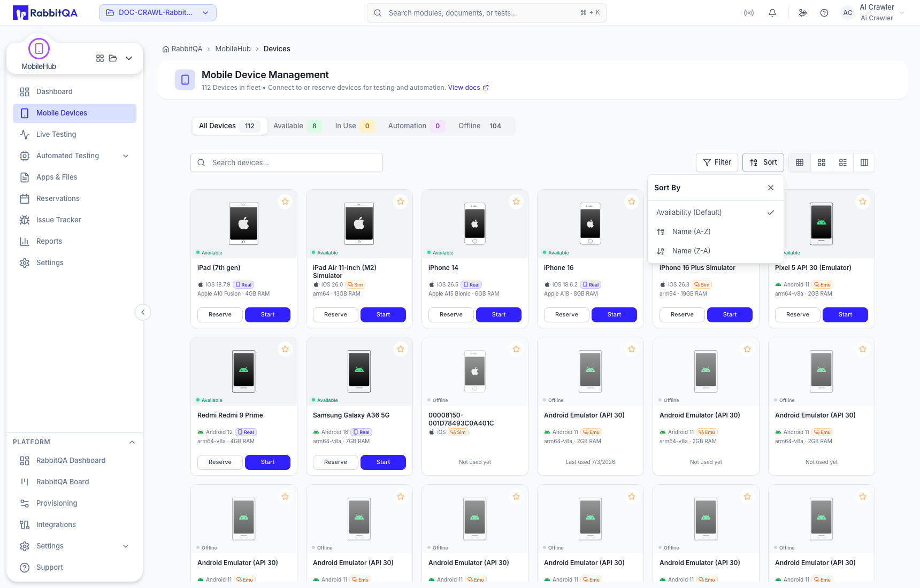Expand the platform Settings submenu
The width and height of the screenshot is (920, 588).
tap(126, 546)
